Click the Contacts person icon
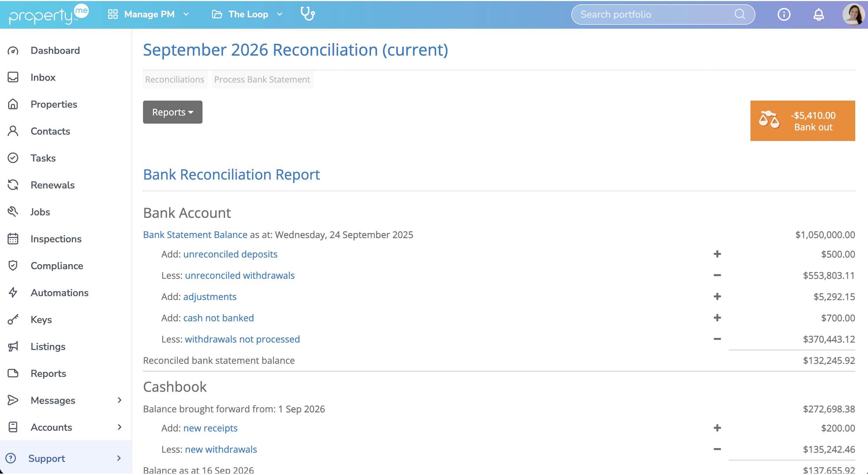Viewport: 868px width, 475px height. pos(13,131)
